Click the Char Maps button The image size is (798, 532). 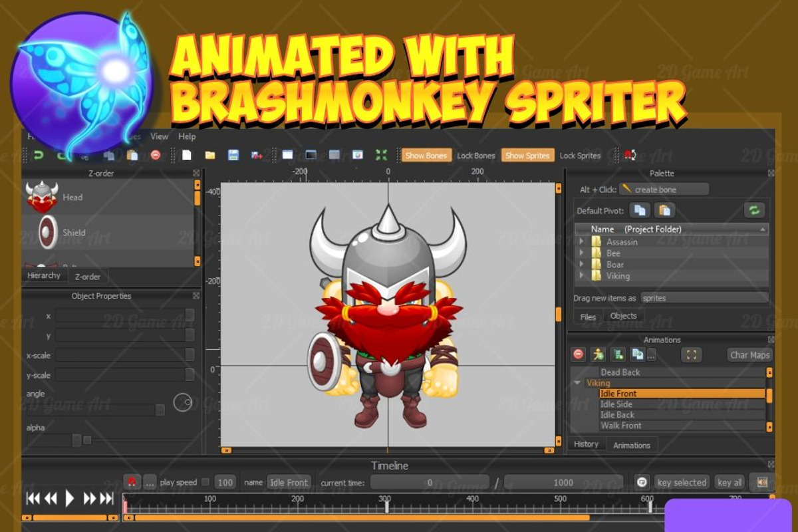(750, 354)
